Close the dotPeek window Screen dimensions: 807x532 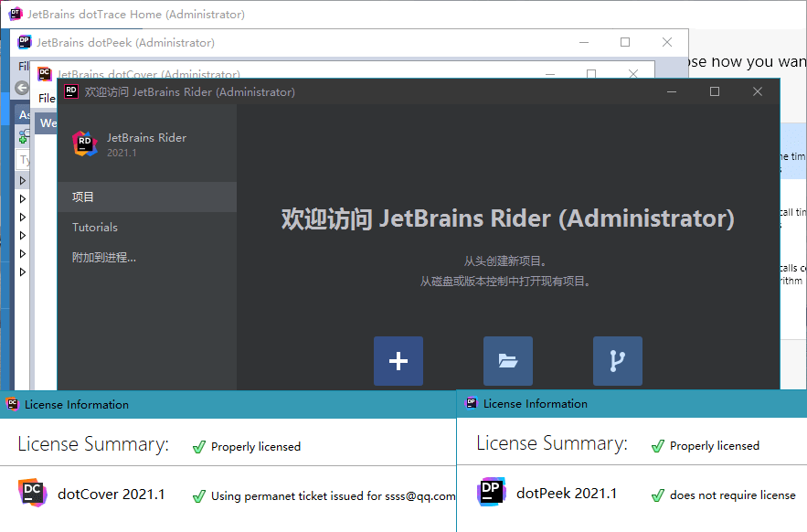[x=667, y=42]
